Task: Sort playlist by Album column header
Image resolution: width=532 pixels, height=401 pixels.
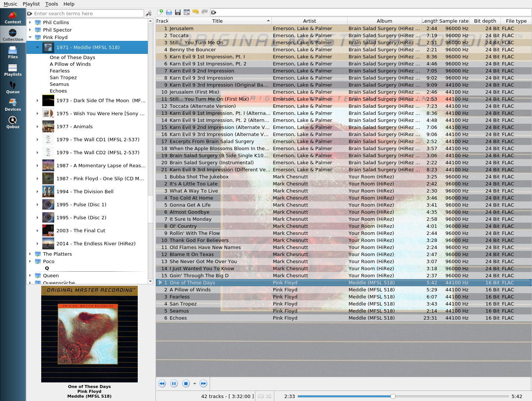Action: pyautogui.click(x=385, y=21)
